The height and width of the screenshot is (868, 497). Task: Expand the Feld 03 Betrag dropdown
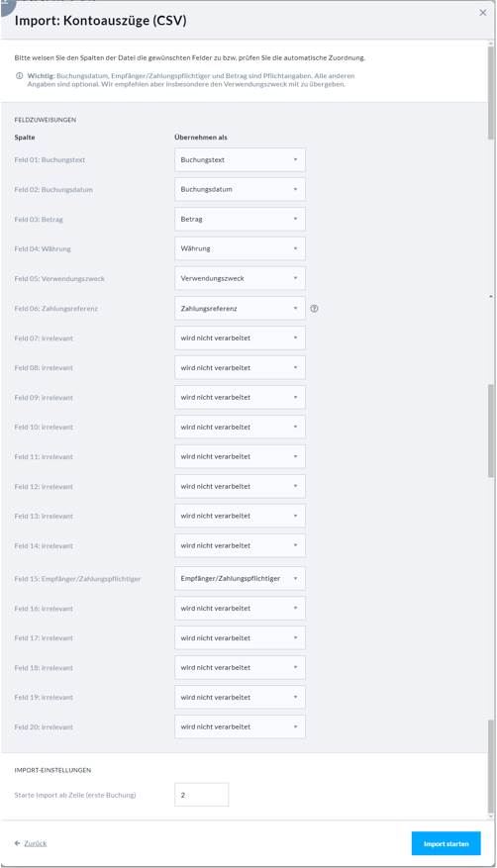click(x=240, y=219)
